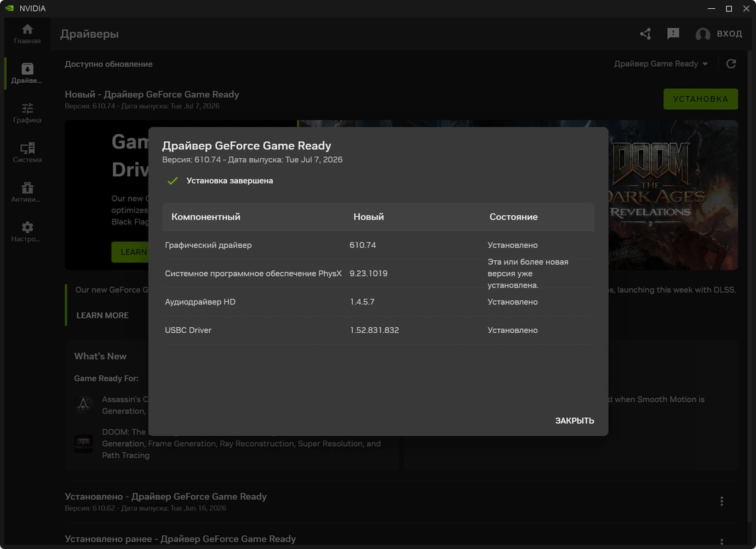Click the share icon in header
This screenshot has width=756, height=549.
pos(645,34)
